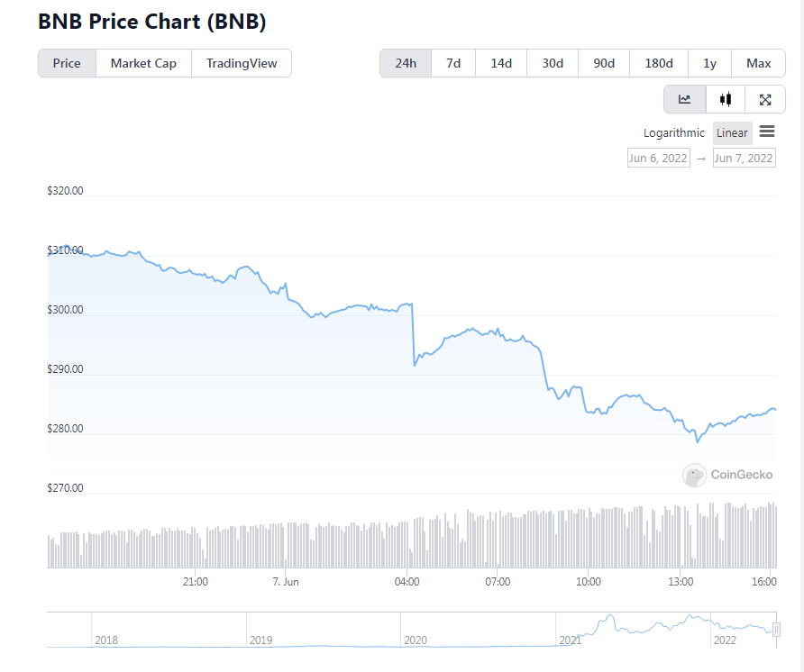Open the TradingView tab
This screenshot has width=804, height=672.
pyautogui.click(x=241, y=63)
